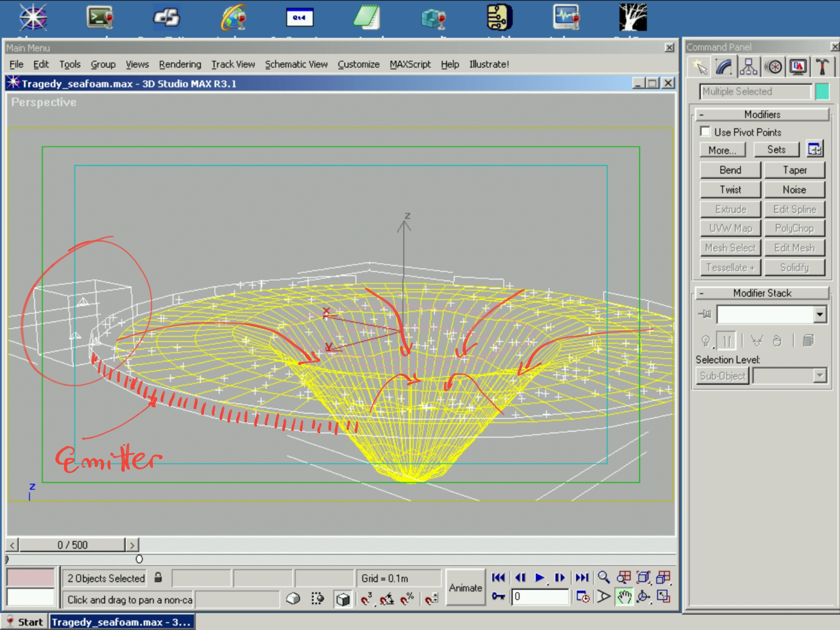Toggle the Animate button

[x=465, y=588]
